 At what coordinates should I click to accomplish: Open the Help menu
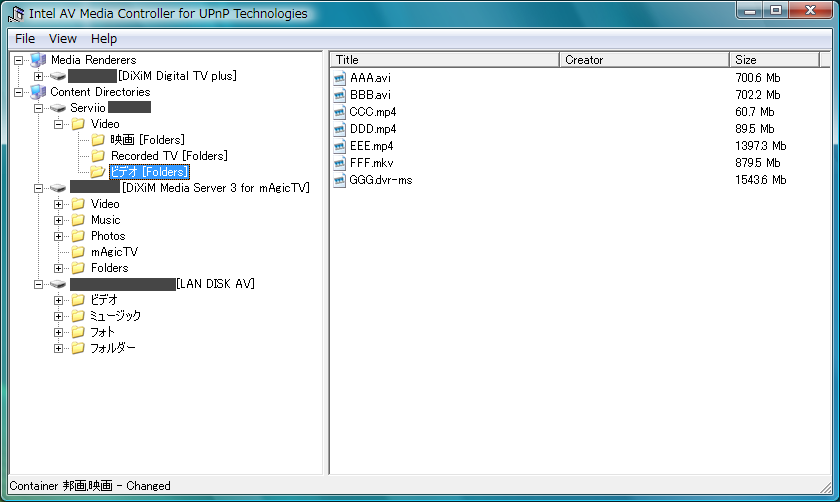[x=104, y=38]
